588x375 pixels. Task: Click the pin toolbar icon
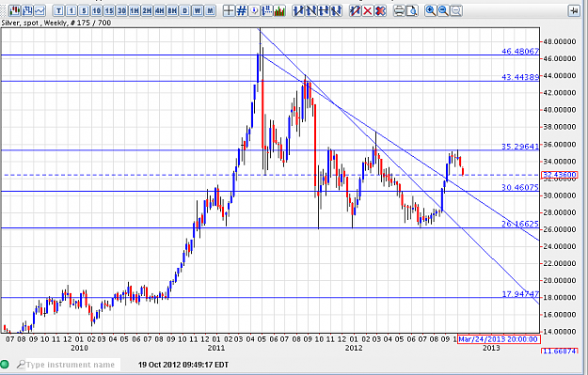pos(574,11)
